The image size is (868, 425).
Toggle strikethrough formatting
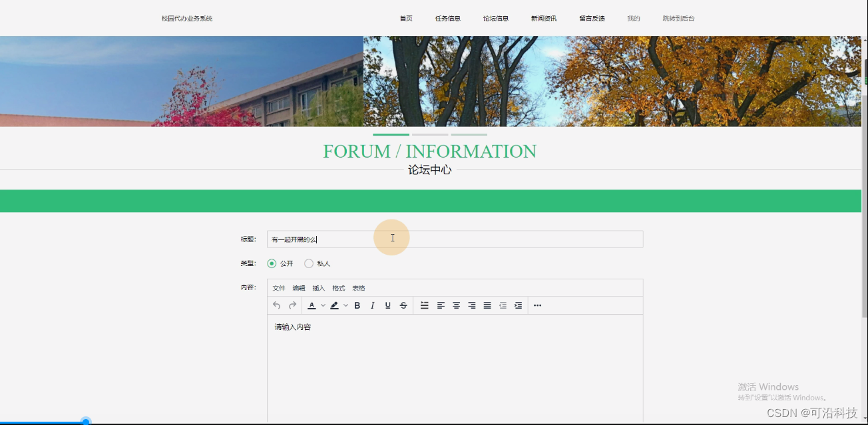[x=403, y=305]
